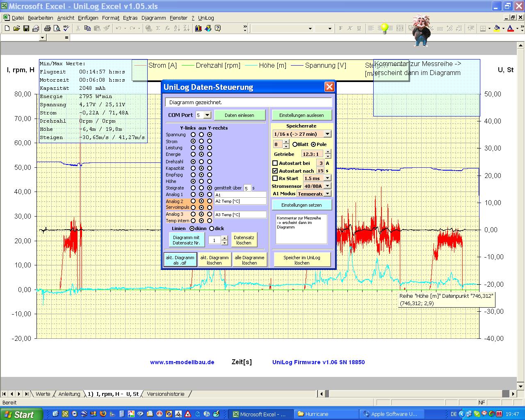The width and height of the screenshot is (525, 420).
Task: Click the Merge and Center icon
Action: tap(400, 28)
